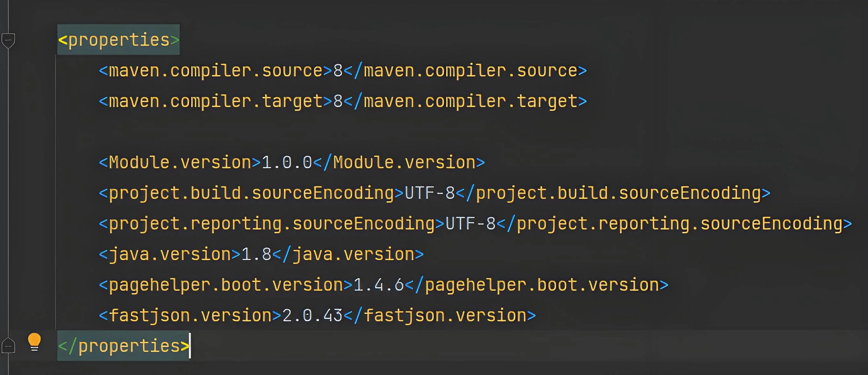Click the UTF-8 value of project.build.sourceEncoding
Screen dimensions: 868x375
pyautogui.click(x=430, y=193)
